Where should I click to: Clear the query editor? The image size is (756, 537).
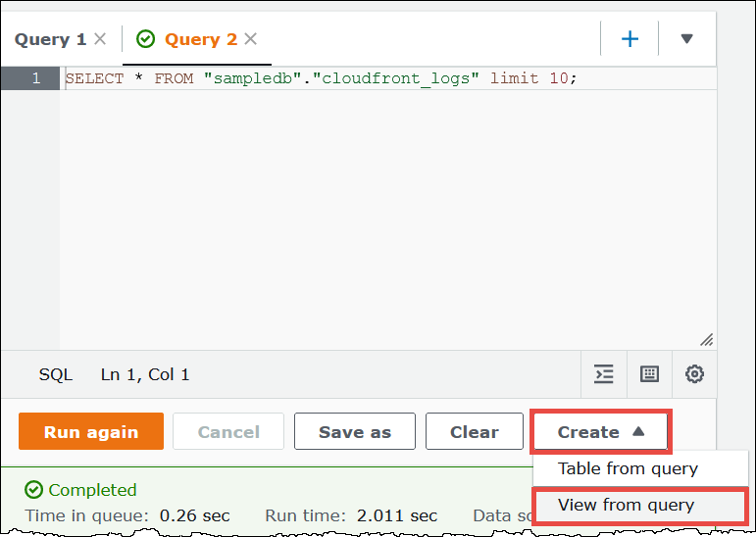(x=474, y=432)
